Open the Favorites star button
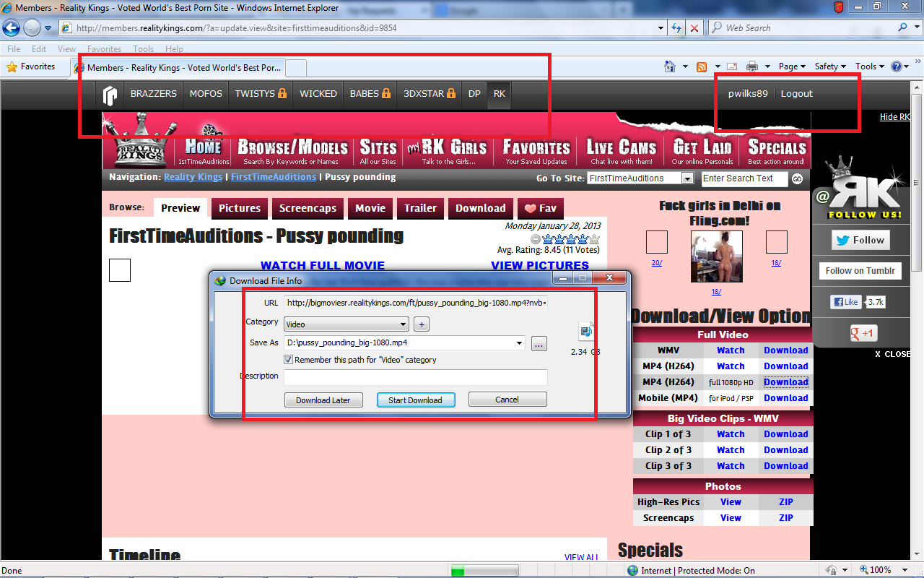924x578 pixels. point(31,66)
